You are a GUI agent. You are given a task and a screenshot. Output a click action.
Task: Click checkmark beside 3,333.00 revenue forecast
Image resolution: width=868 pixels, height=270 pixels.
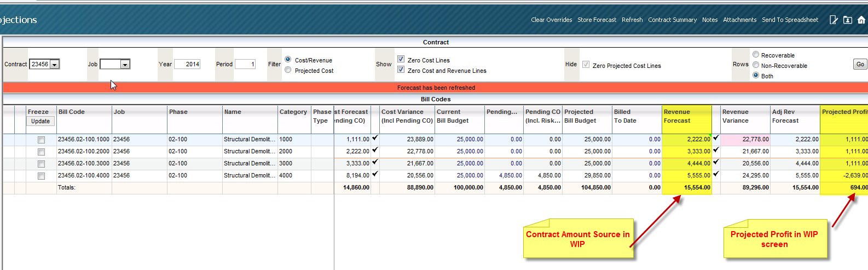(716, 150)
